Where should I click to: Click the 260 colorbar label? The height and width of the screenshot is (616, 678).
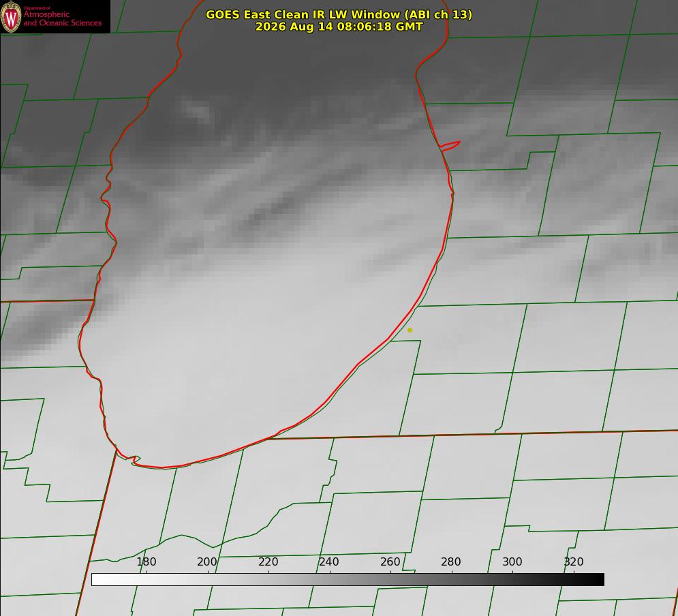pos(390,561)
